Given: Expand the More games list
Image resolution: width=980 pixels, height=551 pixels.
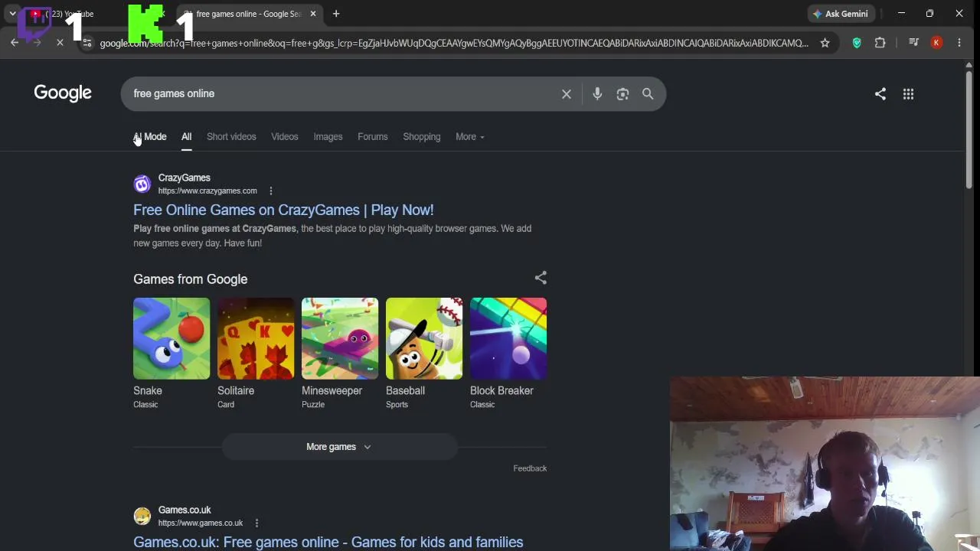Looking at the screenshot, I should pyautogui.click(x=339, y=447).
